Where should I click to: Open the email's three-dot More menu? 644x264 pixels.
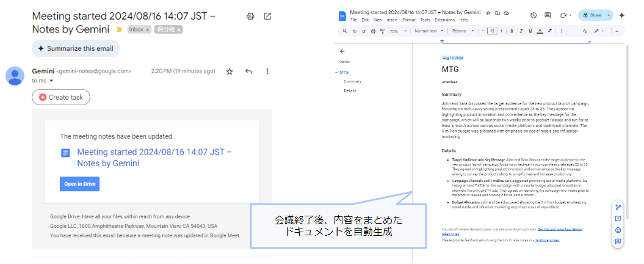[x=267, y=71]
